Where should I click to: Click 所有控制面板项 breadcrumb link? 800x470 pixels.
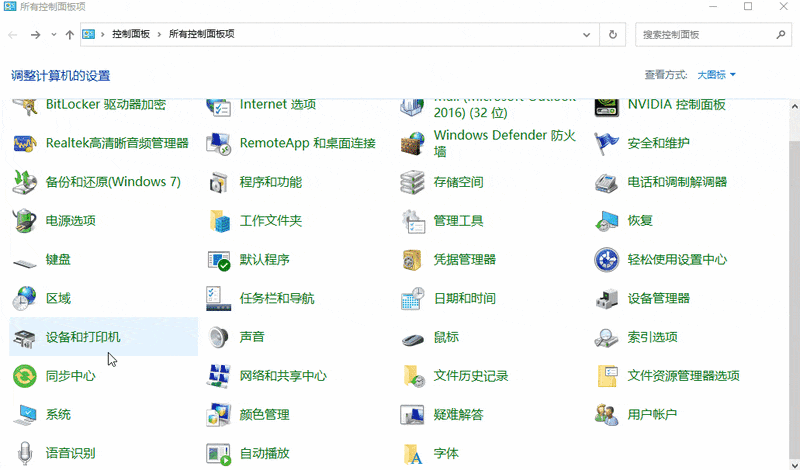coord(201,34)
